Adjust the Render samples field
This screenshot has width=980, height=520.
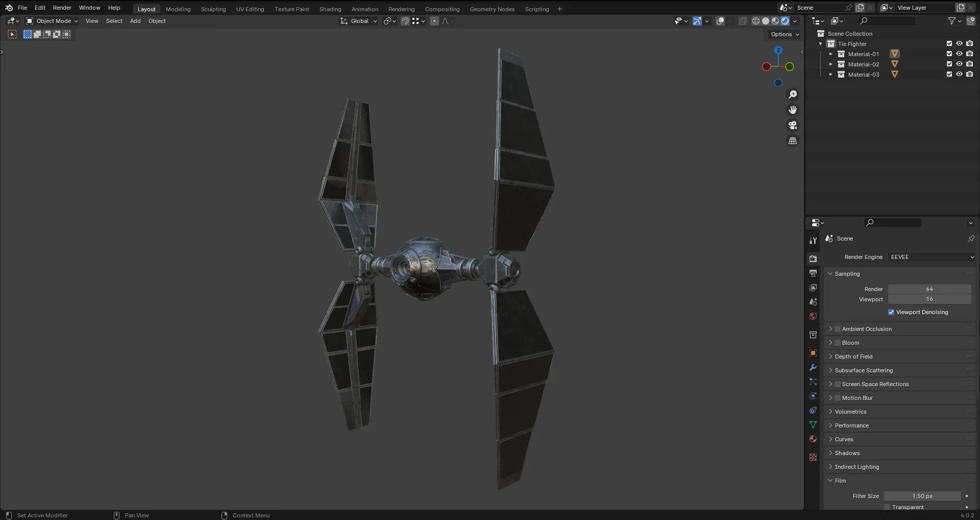(929, 289)
